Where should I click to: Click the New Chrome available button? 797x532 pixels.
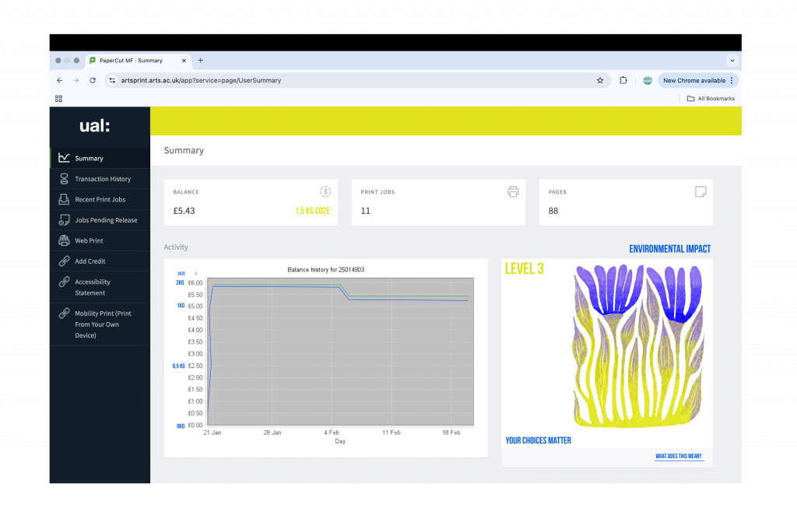tap(693, 80)
